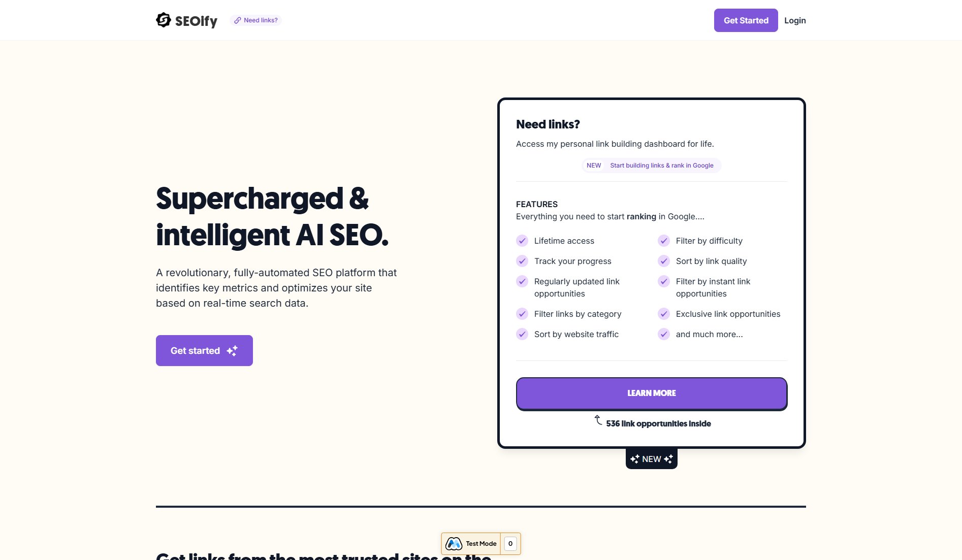962x560 pixels.
Task: Click the Test Mode blue M logo
Action: (x=454, y=543)
